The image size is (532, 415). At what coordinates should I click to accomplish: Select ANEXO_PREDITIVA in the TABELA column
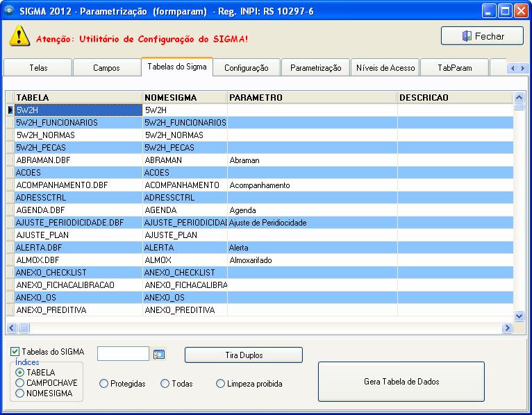(x=78, y=310)
